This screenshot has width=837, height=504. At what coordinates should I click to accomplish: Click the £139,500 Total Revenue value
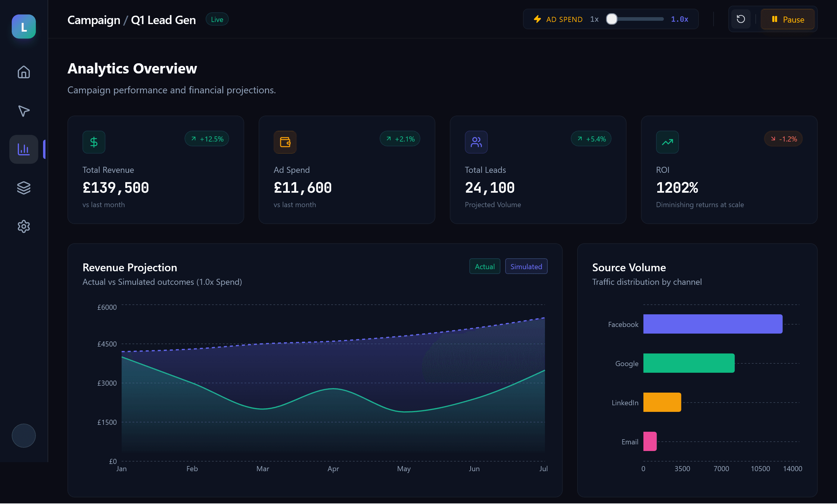(116, 188)
